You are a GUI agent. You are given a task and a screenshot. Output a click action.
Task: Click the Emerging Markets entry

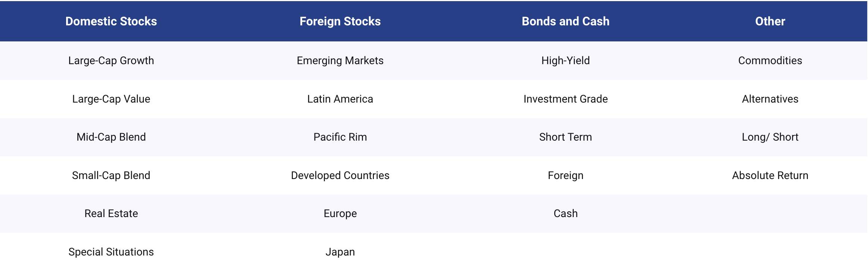pyautogui.click(x=340, y=60)
